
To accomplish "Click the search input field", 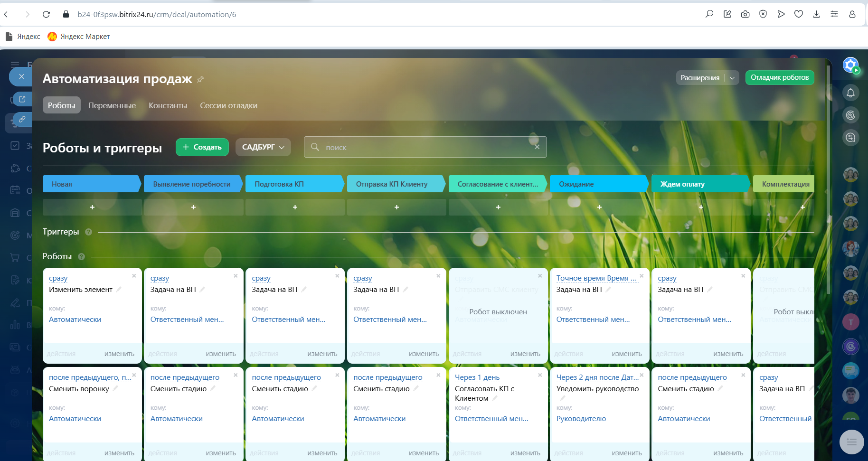I will click(425, 147).
